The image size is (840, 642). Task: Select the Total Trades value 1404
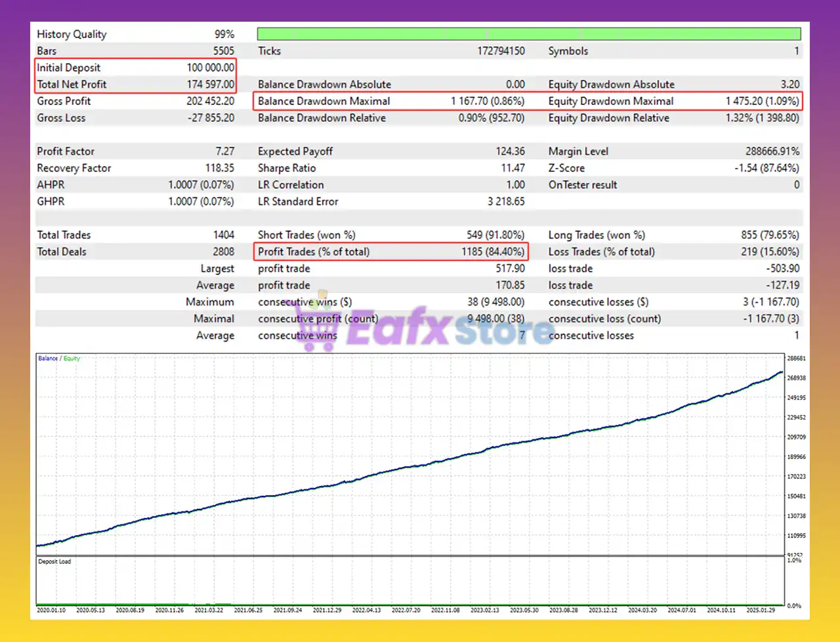223,235
